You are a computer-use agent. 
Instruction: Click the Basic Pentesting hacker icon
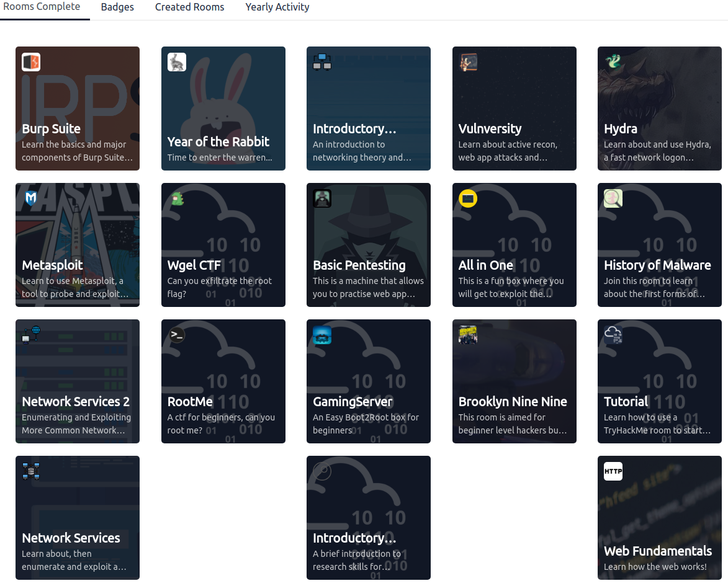click(x=322, y=198)
